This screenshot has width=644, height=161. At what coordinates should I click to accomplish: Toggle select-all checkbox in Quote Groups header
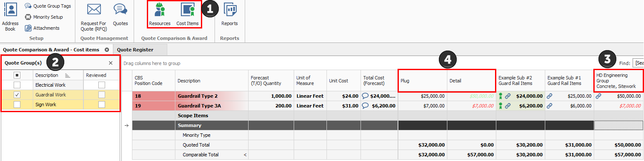pyautogui.click(x=17, y=75)
